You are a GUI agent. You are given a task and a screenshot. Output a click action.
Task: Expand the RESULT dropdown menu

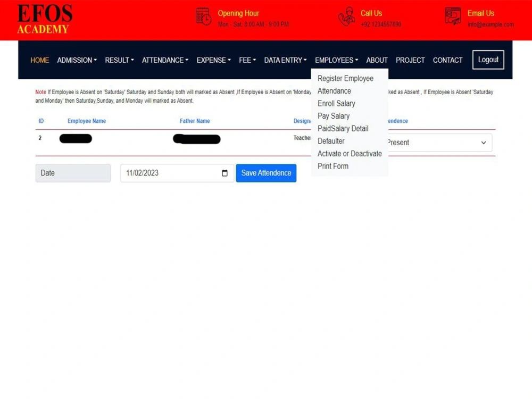coord(119,60)
